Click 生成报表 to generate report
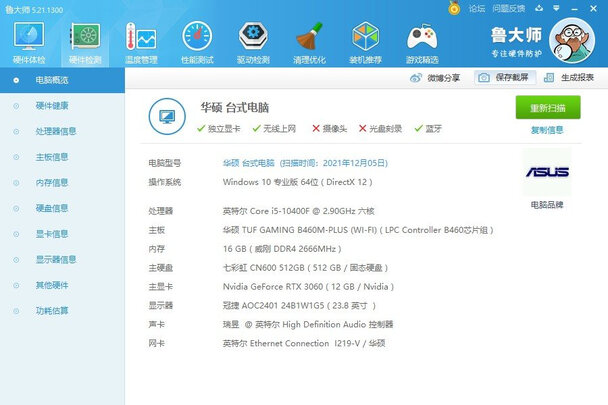The height and width of the screenshot is (405, 608). point(569,77)
